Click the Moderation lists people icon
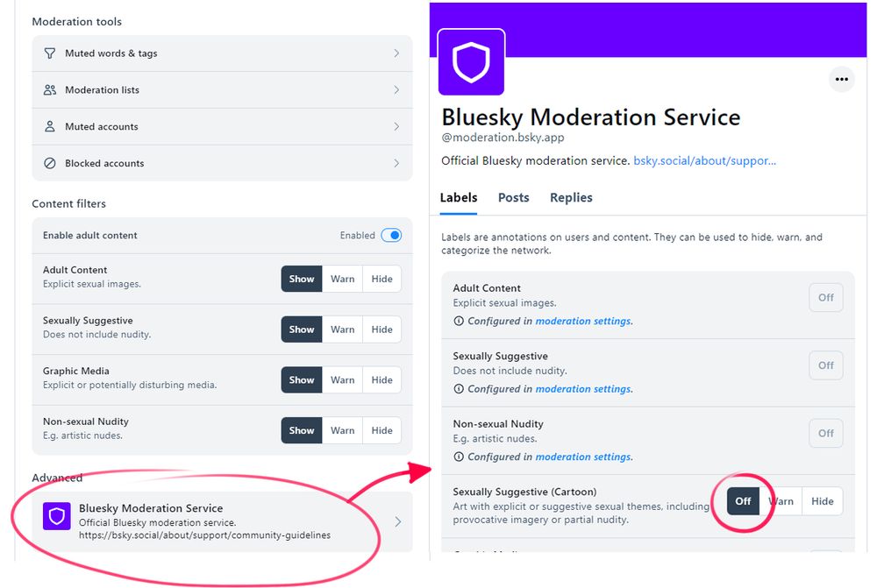 (x=50, y=90)
